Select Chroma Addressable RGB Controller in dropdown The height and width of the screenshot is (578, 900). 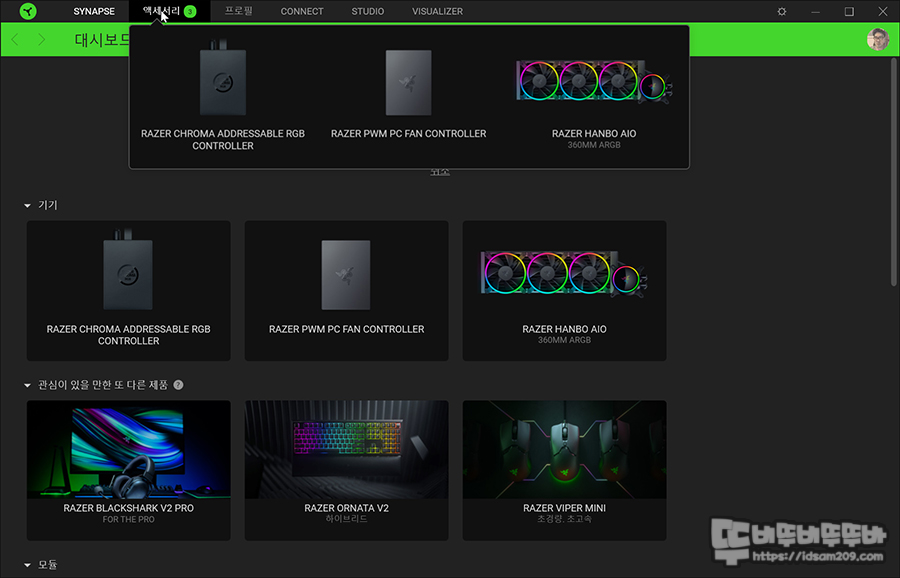click(223, 96)
